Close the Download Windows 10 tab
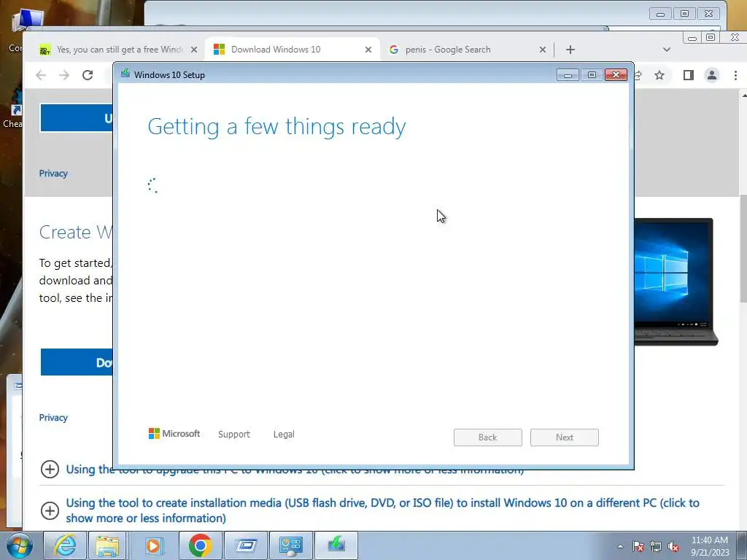747x560 pixels. tap(368, 50)
